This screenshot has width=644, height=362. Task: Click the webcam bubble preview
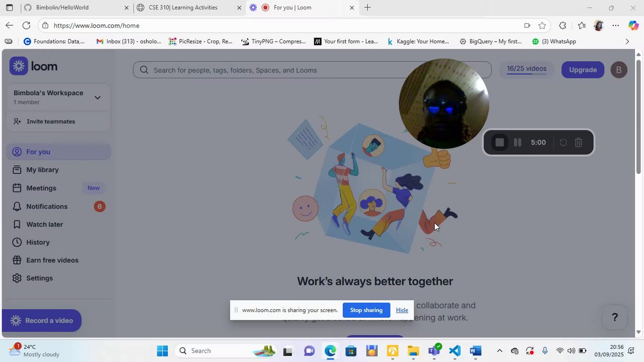(444, 104)
